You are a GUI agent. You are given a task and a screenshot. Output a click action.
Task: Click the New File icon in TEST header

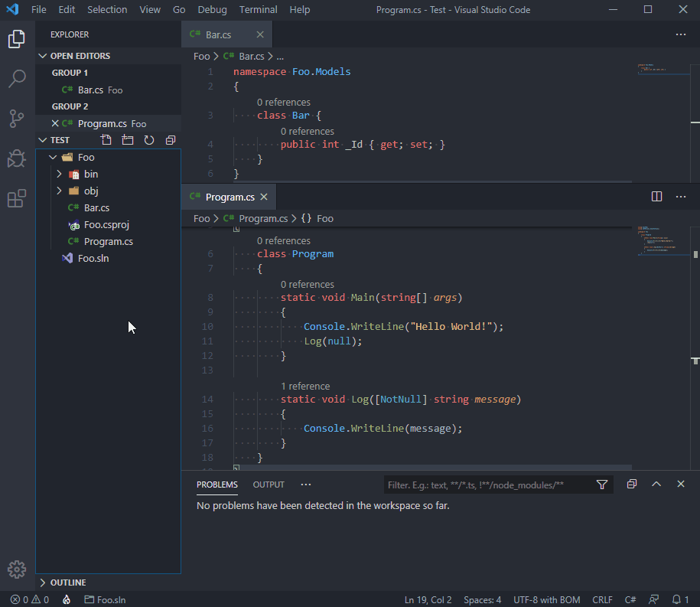tap(106, 140)
